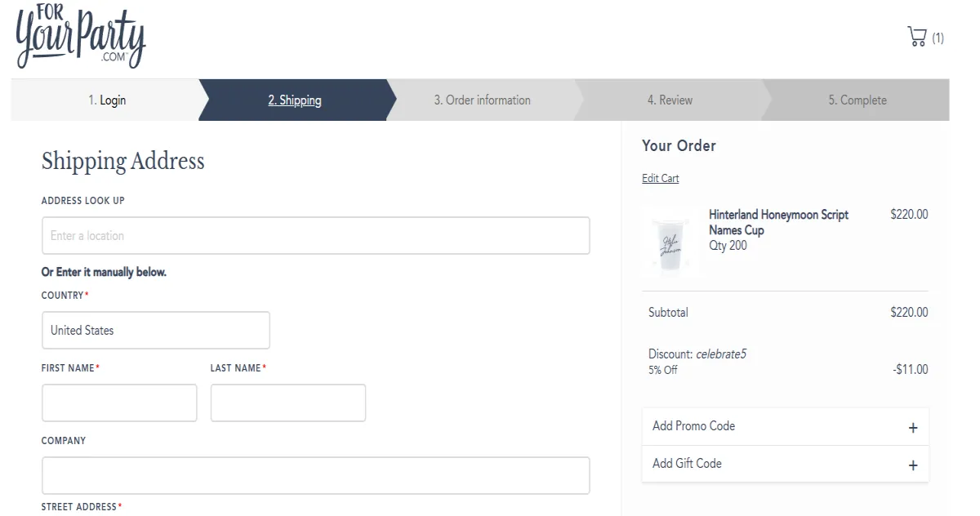The height and width of the screenshot is (516, 980).
Task: Focus the Address Look Up location field
Action: (315, 235)
